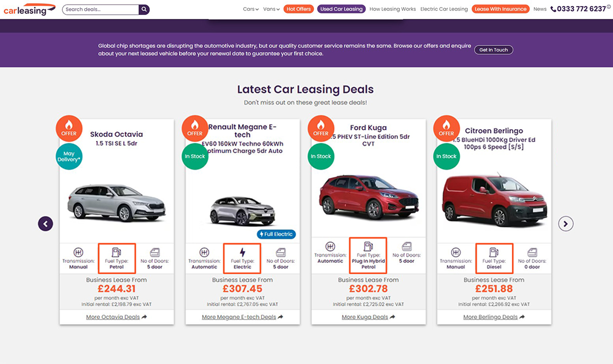Open the News menu item
Viewport: 613px width, 364px height.
click(x=540, y=9)
